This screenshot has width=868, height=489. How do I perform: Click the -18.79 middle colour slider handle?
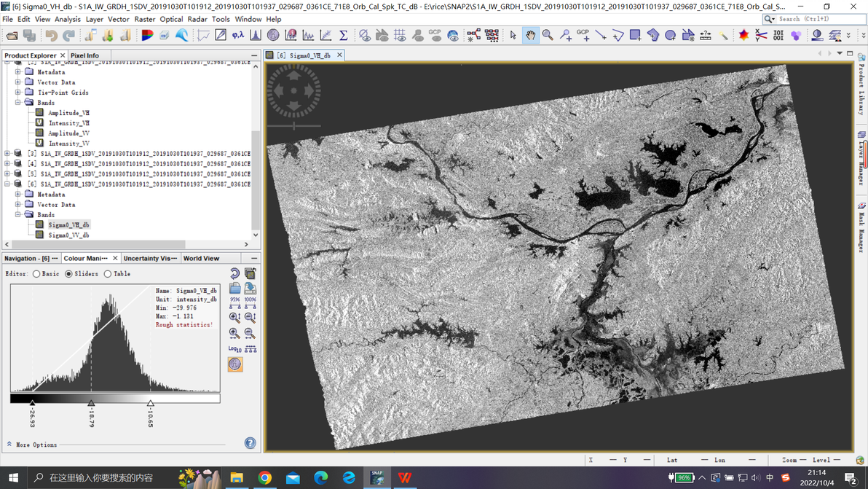tap(91, 403)
